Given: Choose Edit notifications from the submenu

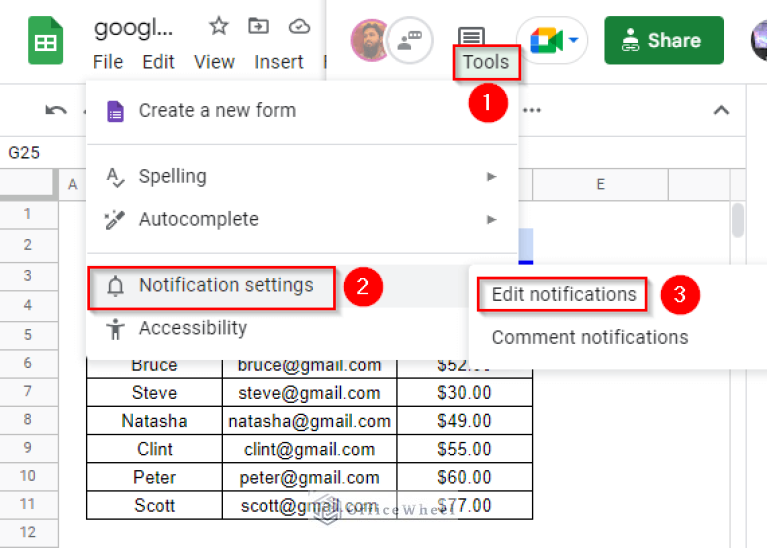Looking at the screenshot, I should coord(564,294).
